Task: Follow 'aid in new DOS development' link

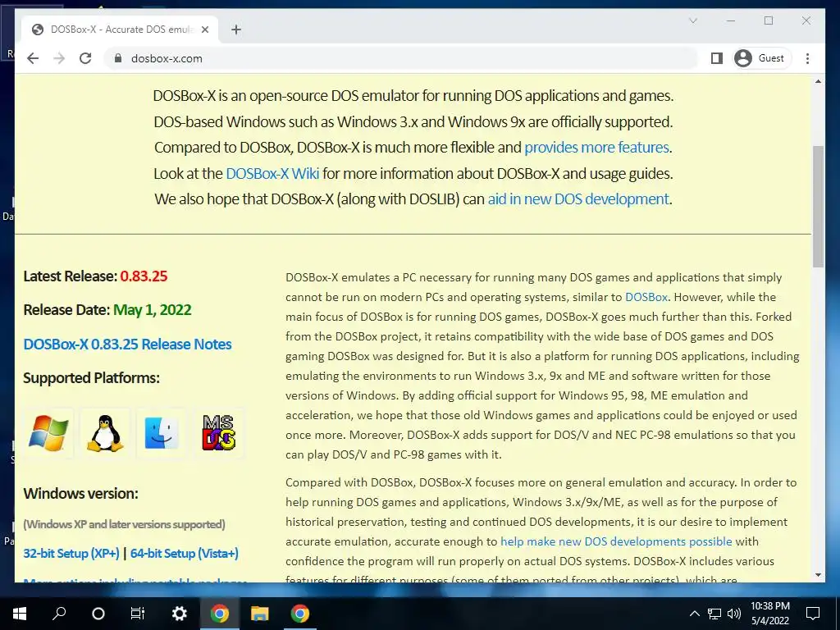Action: tap(578, 199)
